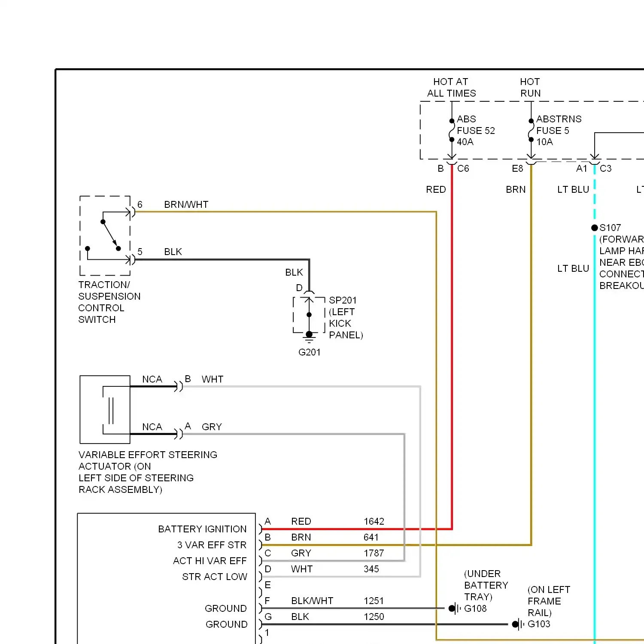Viewport: 644px width, 644px height.
Task: Click the variable effort steering actuator symbol
Action: [x=105, y=410]
